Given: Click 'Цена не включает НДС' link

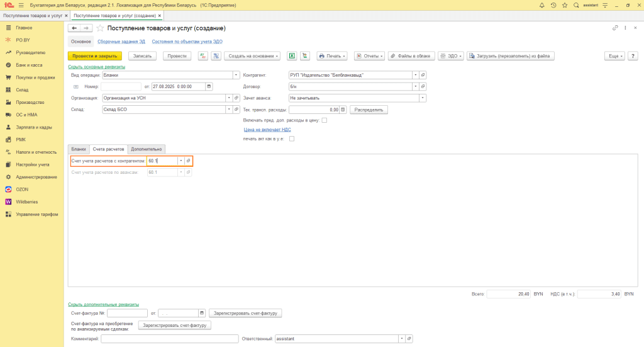Looking at the screenshot, I should point(267,130).
